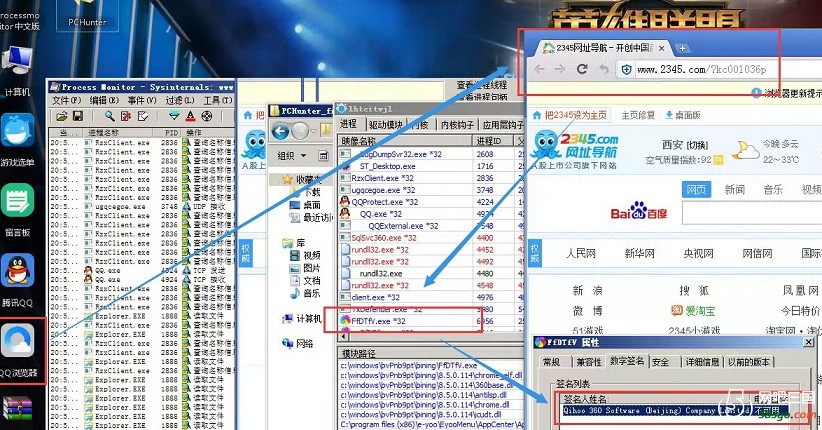Open the 爱淘宝 link
Screen dimensions: 822x430
[694, 311]
